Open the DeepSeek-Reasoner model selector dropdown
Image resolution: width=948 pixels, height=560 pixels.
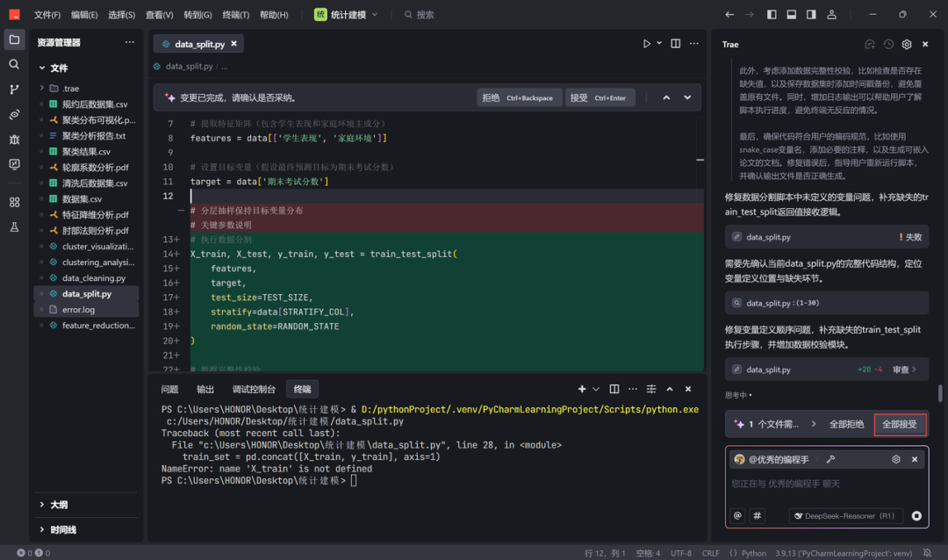click(x=845, y=516)
